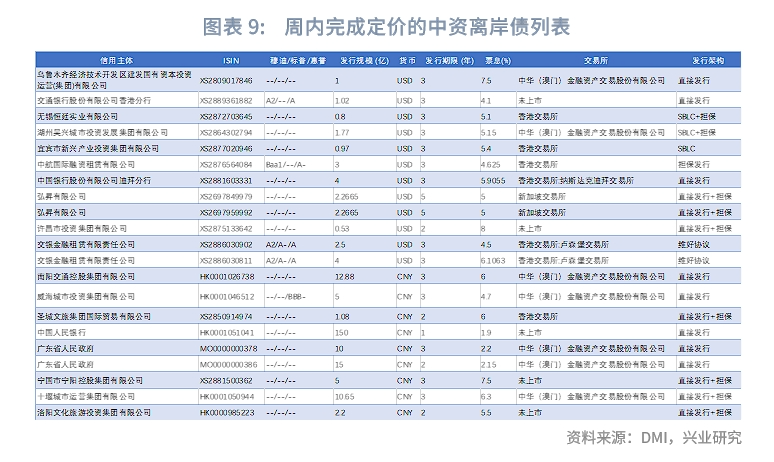Click rating cell A2/--/A

point(280,101)
